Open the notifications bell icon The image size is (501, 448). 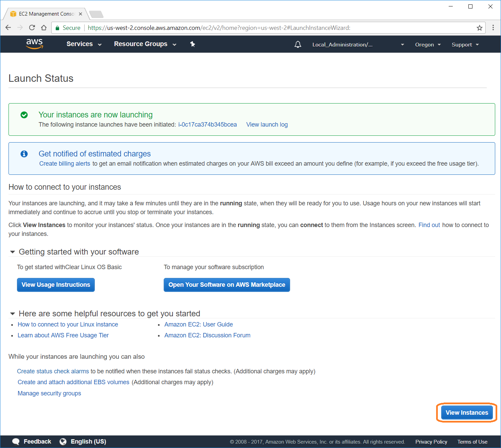(298, 44)
